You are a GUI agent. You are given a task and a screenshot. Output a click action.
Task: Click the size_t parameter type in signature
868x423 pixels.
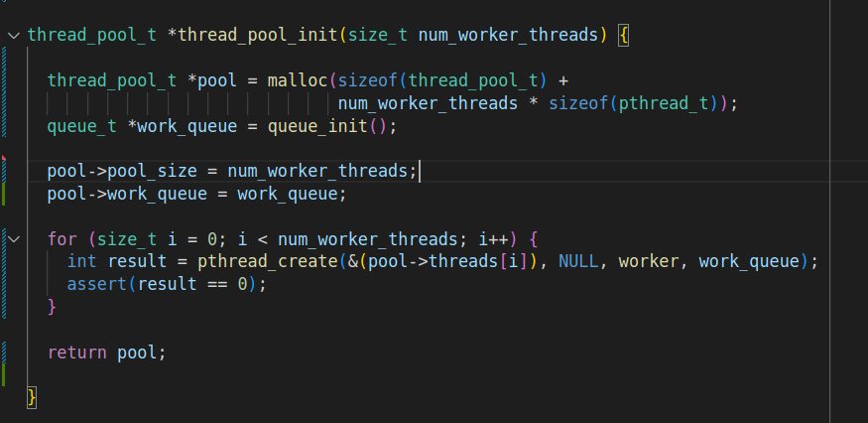(376, 35)
